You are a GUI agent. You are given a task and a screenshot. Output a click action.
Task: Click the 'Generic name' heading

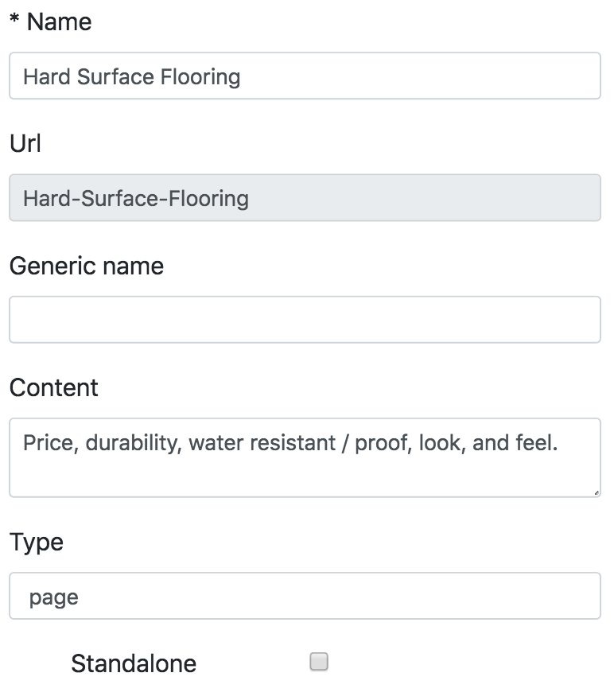pyautogui.click(x=86, y=266)
